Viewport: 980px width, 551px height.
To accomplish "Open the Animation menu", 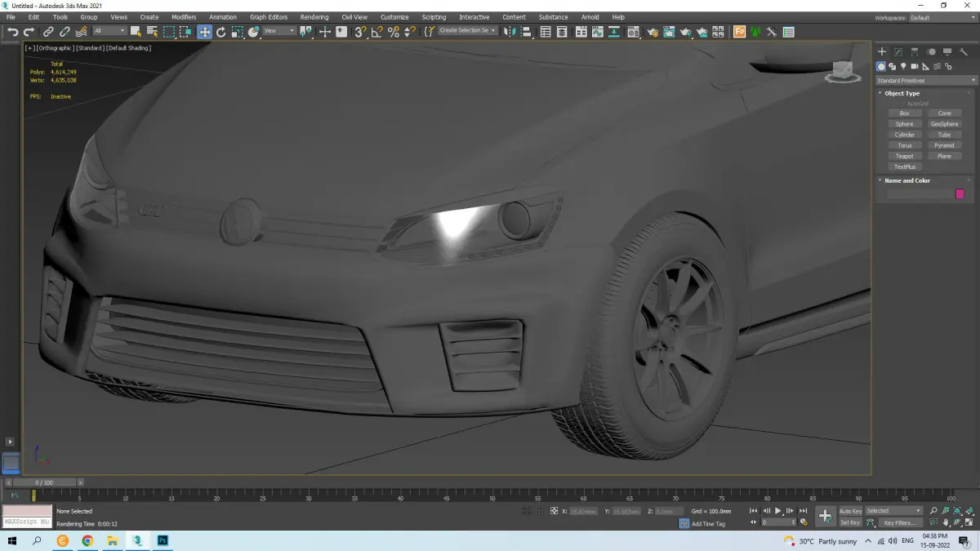I will coord(223,17).
